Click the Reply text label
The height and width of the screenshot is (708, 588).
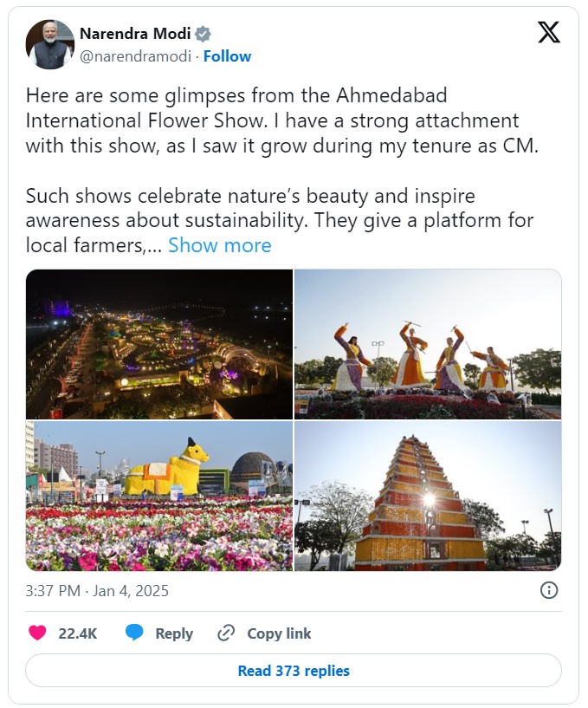tap(174, 633)
